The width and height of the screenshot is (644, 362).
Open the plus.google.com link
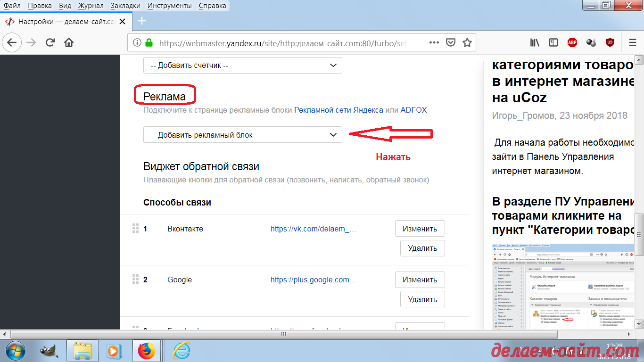click(x=313, y=280)
